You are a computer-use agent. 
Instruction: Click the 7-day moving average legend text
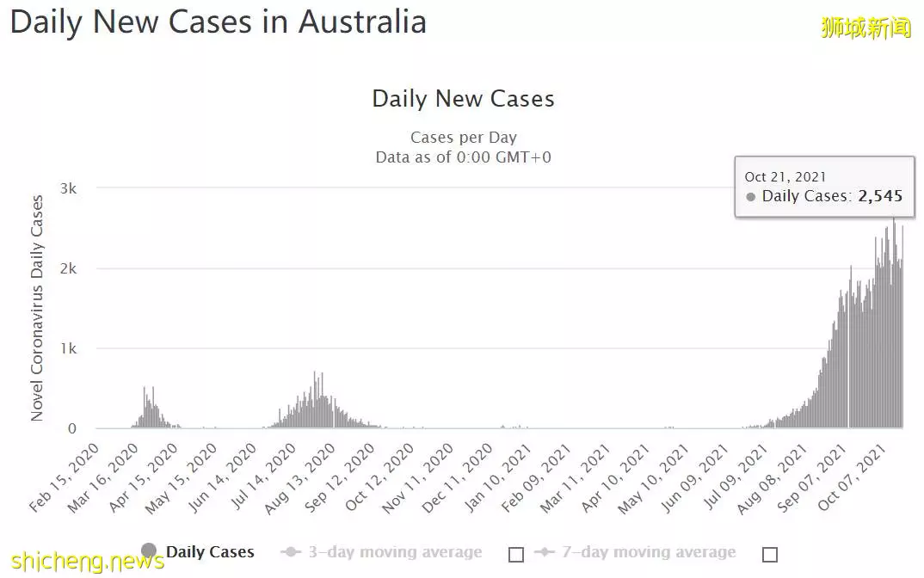[x=649, y=552]
